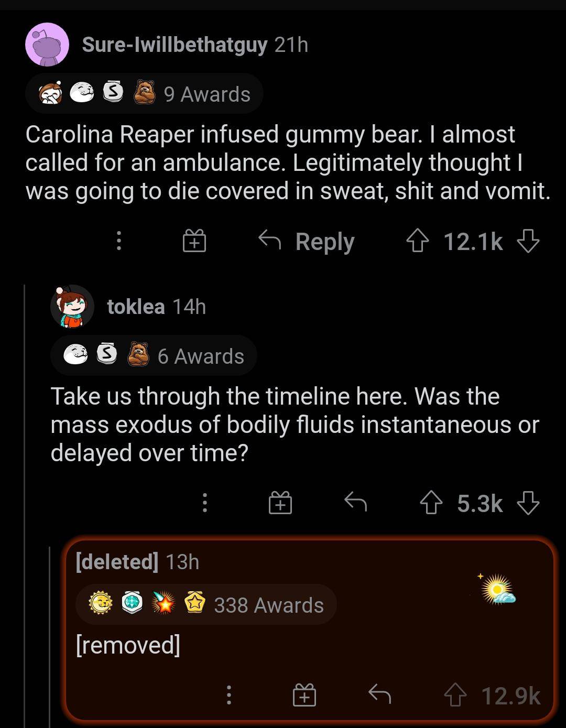Image resolution: width=566 pixels, height=728 pixels.
Task: View the 9 Awards on top comment
Action: click(144, 94)
